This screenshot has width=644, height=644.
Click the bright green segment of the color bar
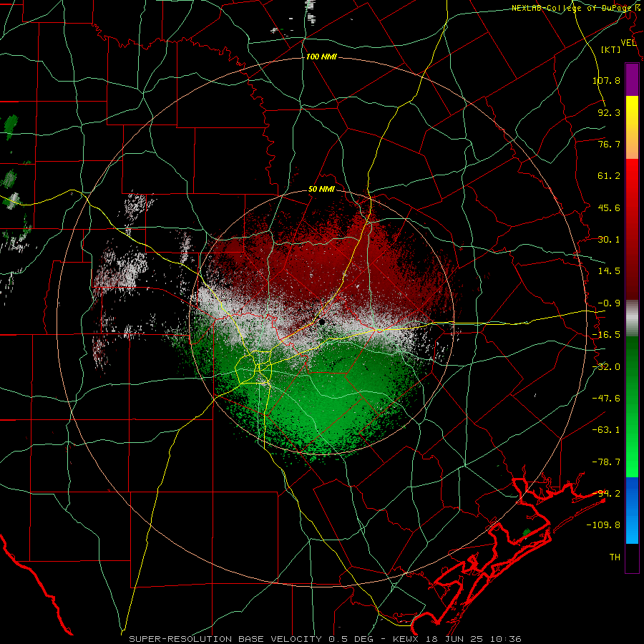pyautogui.click(x=632, y=406)
